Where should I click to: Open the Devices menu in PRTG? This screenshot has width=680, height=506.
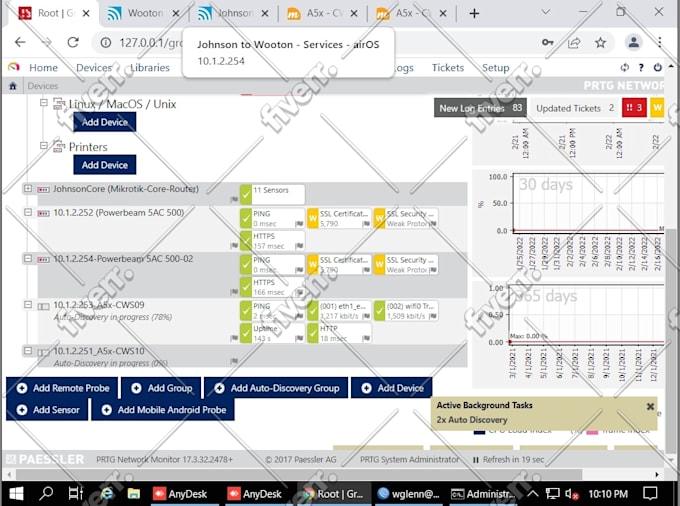pyautogui.click(x=94, y=68)
